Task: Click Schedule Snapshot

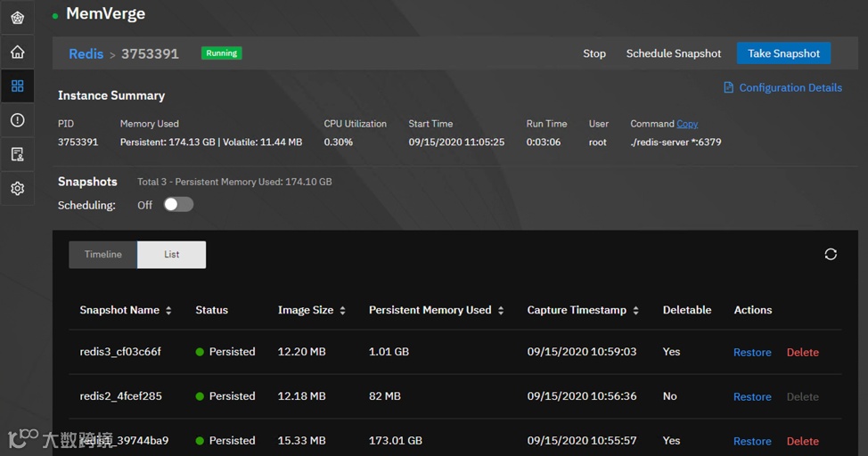Action: [x=673, y=53]
